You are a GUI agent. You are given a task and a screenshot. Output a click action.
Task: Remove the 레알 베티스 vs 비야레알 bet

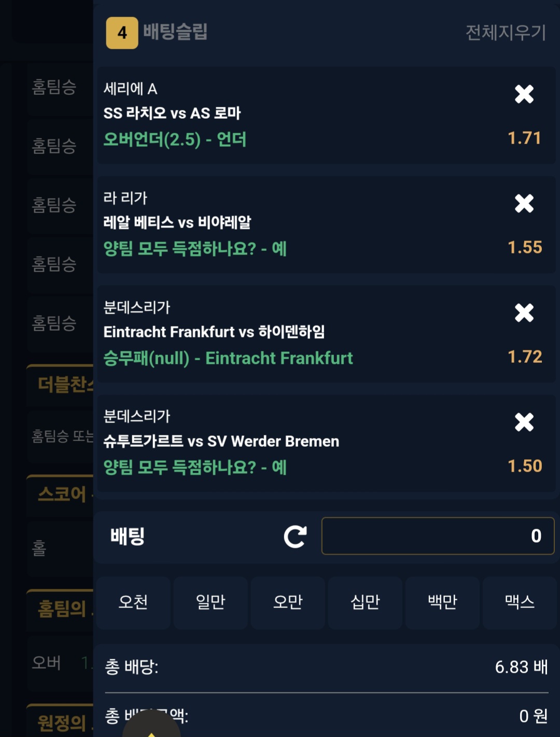[x=524, y=204]
